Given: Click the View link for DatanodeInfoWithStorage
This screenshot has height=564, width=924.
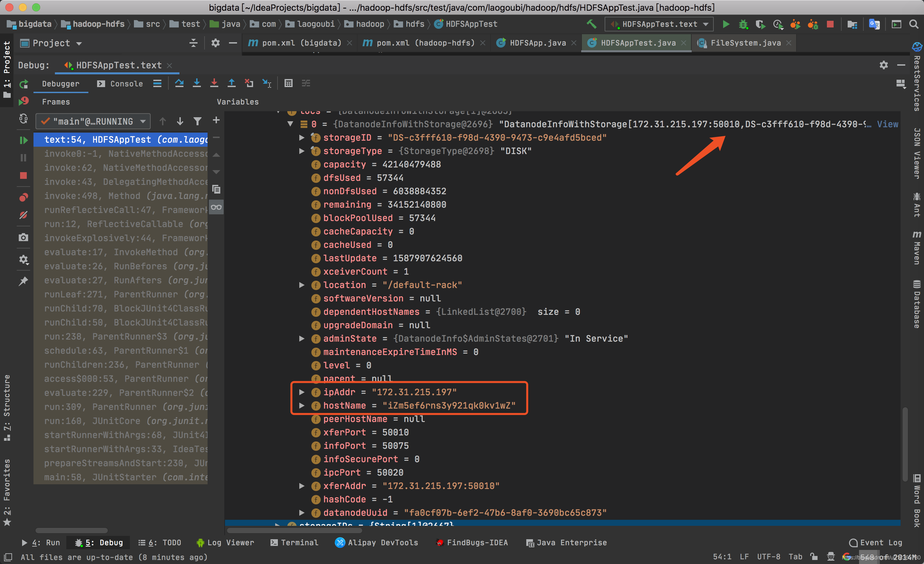Looking at the screenshot, I should point(887,124).
